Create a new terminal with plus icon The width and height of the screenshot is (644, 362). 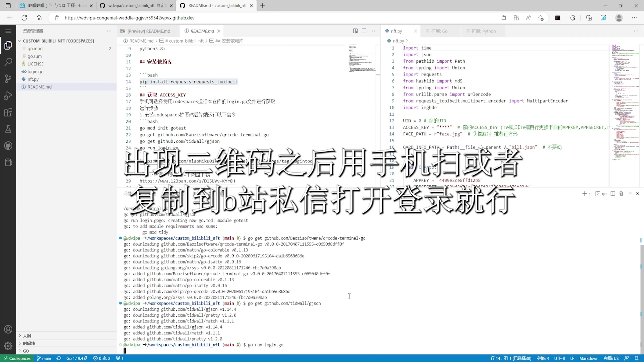[584, 194]
